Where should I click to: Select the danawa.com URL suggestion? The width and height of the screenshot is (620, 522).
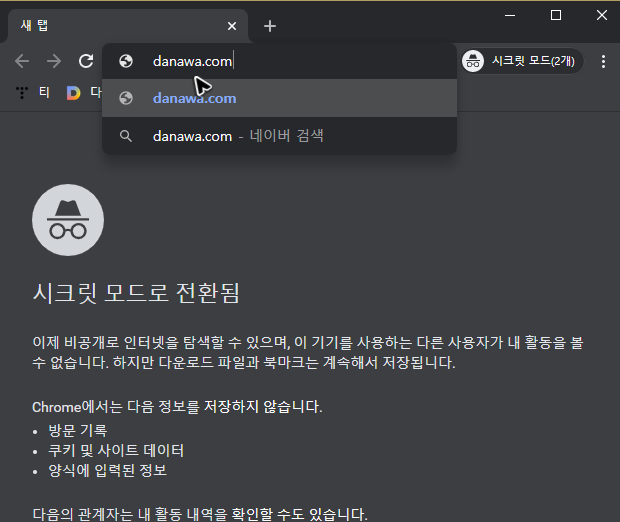coord(279,98)
